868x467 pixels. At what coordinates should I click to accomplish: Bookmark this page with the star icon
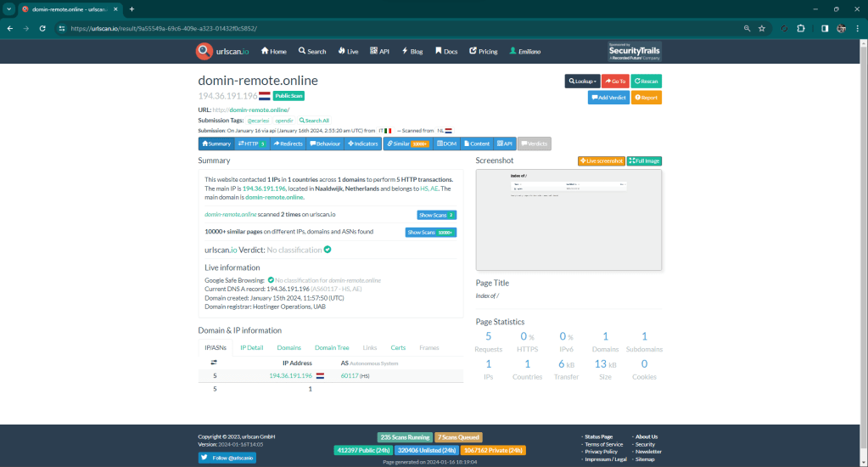tap(762, 28)
